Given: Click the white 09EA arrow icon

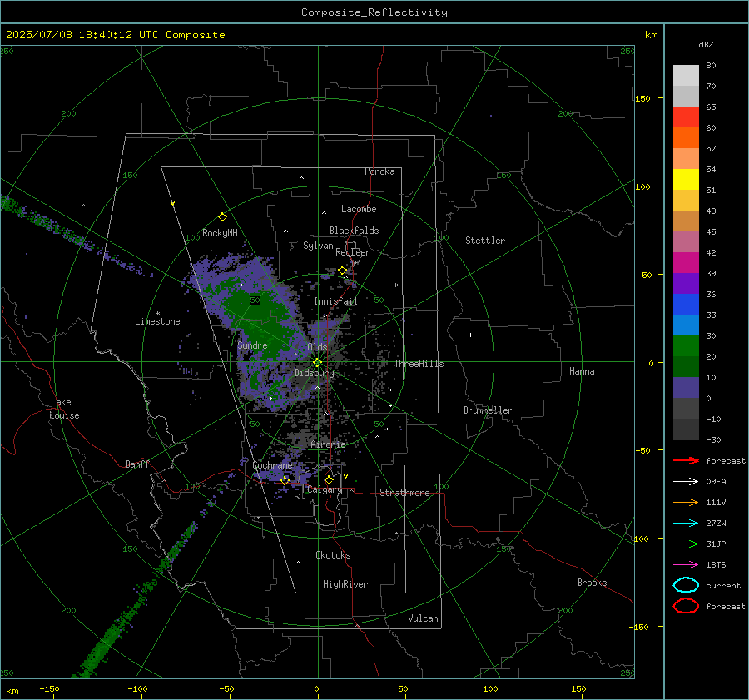Looking at the screenshot, I should (686, 482).
